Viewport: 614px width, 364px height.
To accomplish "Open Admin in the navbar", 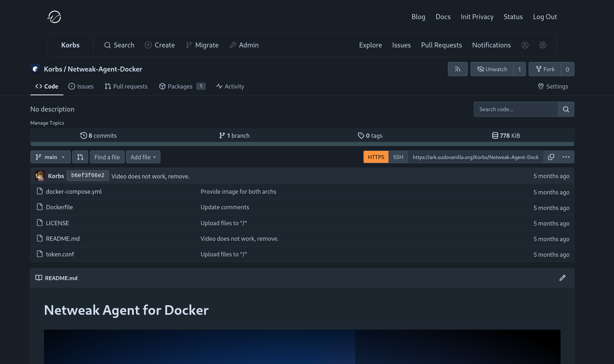I will click(x=244, y=45).
